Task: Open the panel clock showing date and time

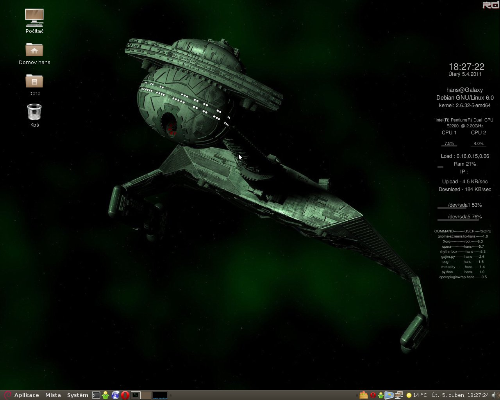Action: tap(460, 395)
